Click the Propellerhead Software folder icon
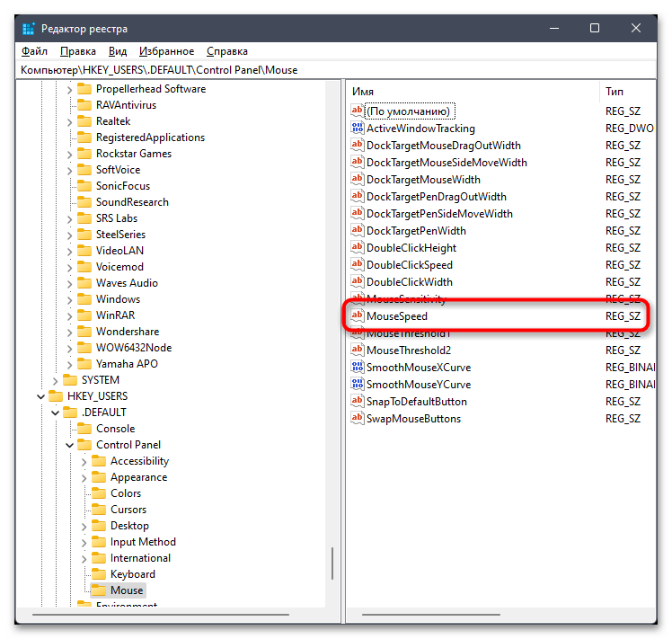Screen dimensions: 672x639 (84, 89)
